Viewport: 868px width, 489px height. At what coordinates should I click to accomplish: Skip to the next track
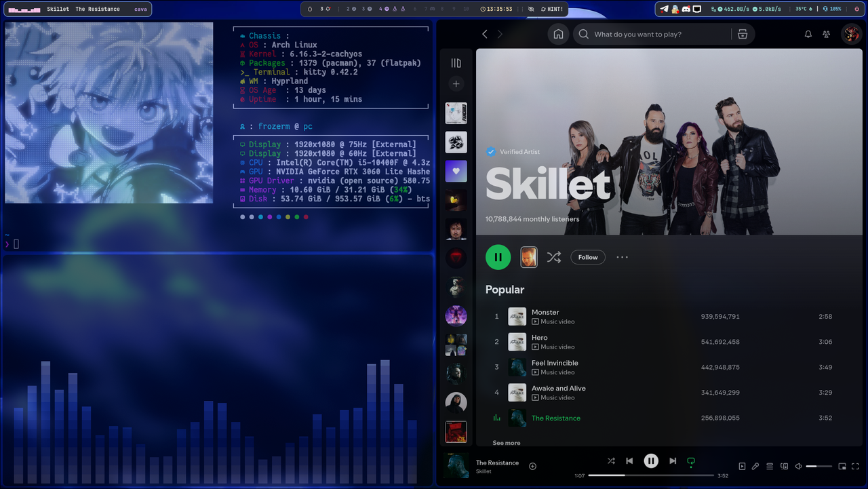[673, 461]
